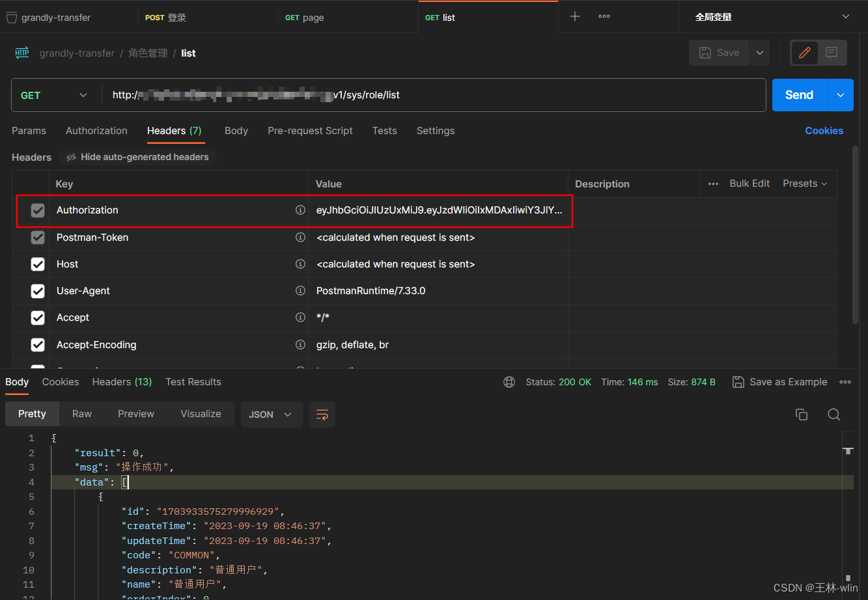Click the blue Send button
The width and height of the screenshot is (868, 600).
800,95
